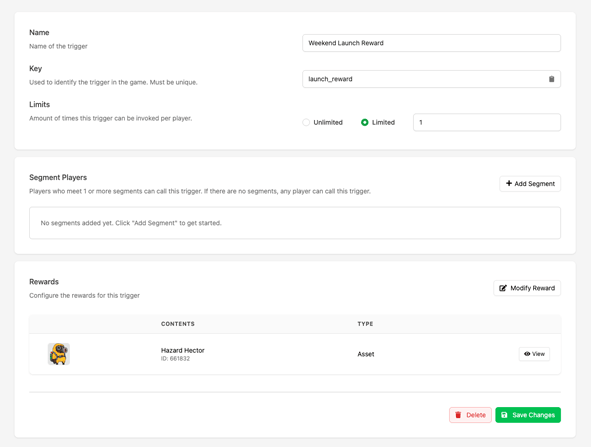Select the Unlimited radio option
This screenshot has width=591, height=447.
pos(306,122)
